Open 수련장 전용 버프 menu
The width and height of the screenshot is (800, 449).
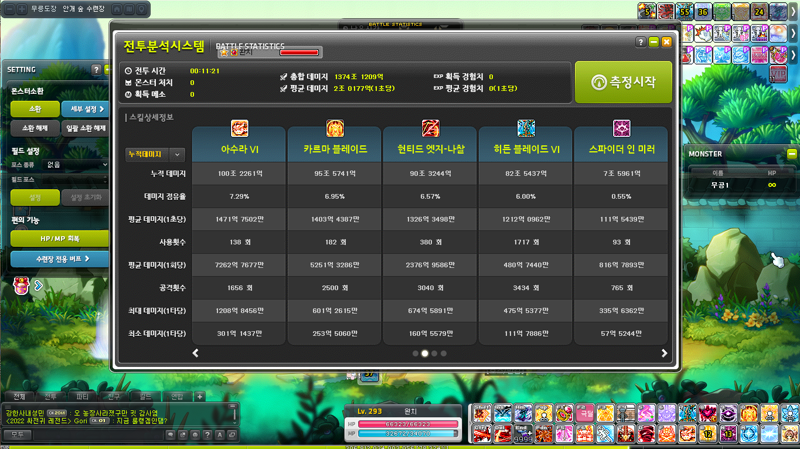click(60, 259)
